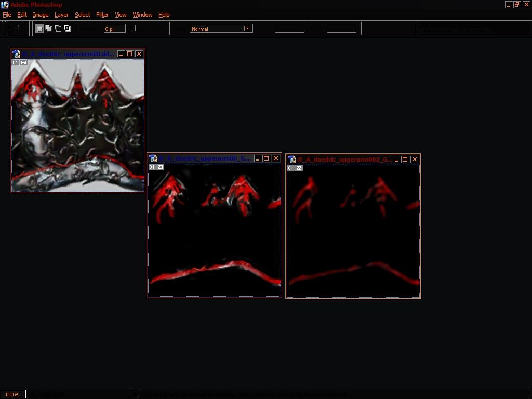Minimize the daedric_upperarm002_G document window
This screenshot has width=532, height=399.
(396, 159)
